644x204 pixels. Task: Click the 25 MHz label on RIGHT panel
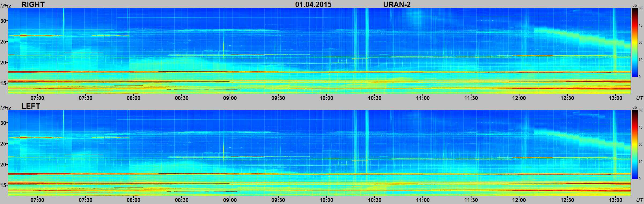(x=3, y=42)
